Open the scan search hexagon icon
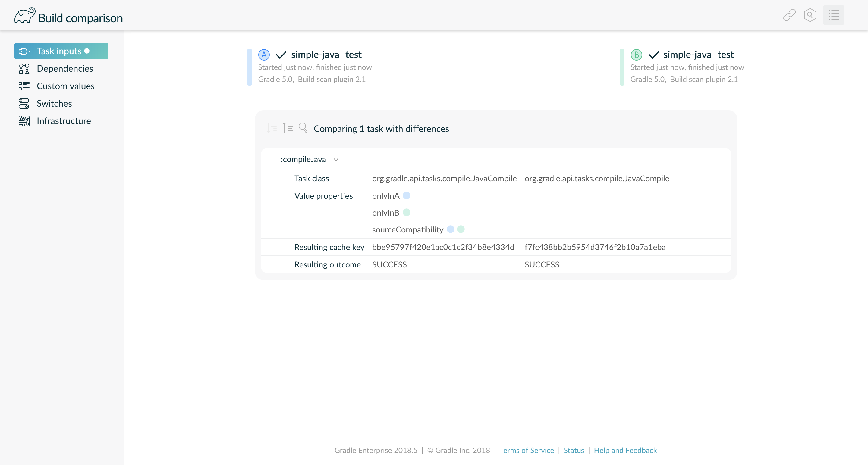The height and width of the screenshot is (465, 868). (810, 15)
